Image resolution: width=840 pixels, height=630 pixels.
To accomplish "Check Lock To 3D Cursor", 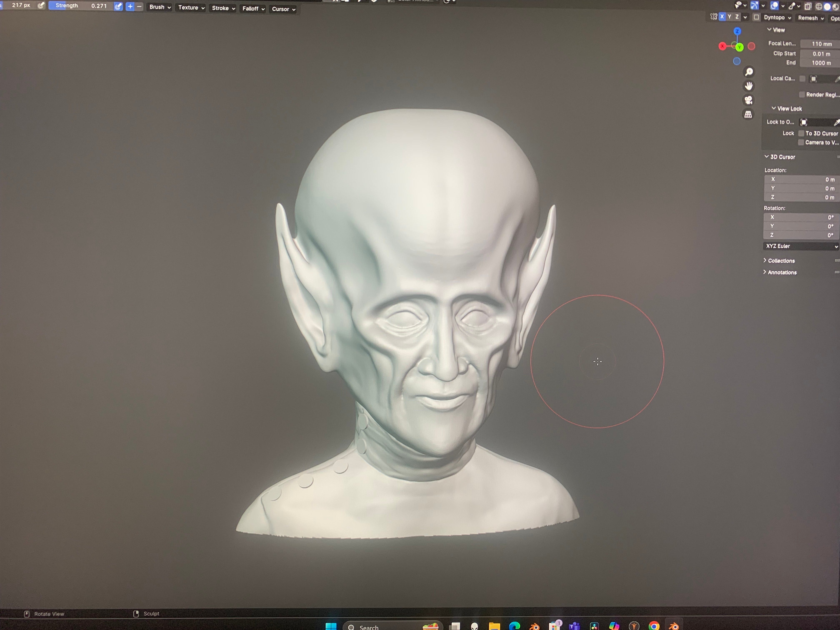I will [x=801, y=133].
